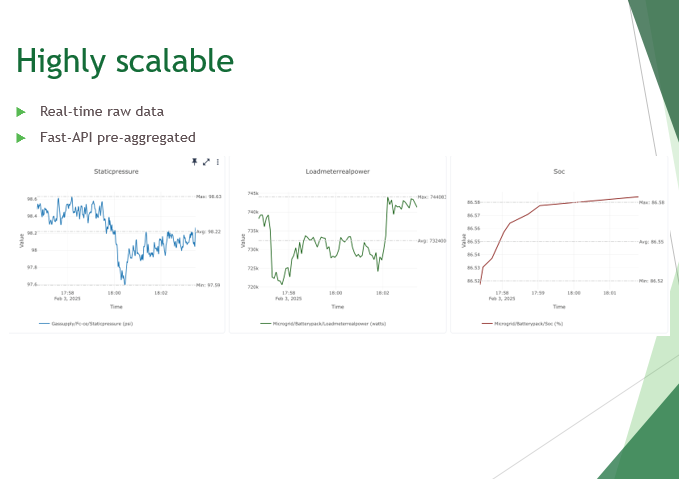This screenshot has height=479, width=679.
Task: Click the green arrow bullet beside Fast-API pre-aggregated
Action: click(x=21, y=138)
